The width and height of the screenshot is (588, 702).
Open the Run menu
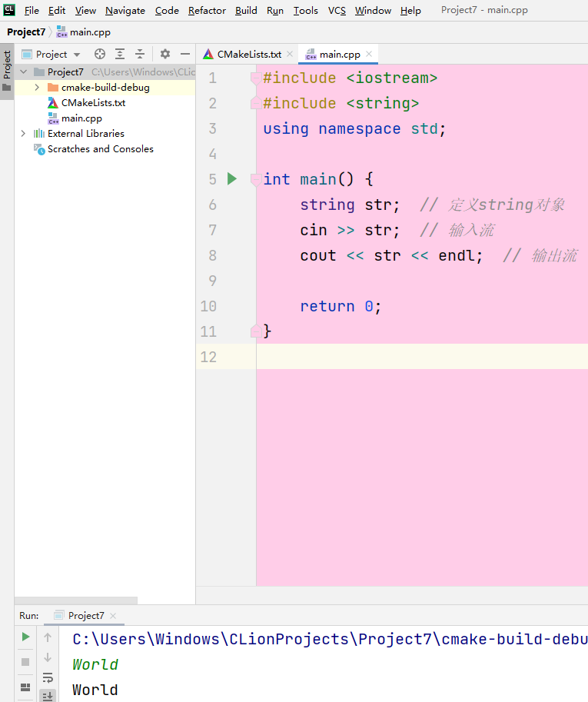click(x=275, y=10)
